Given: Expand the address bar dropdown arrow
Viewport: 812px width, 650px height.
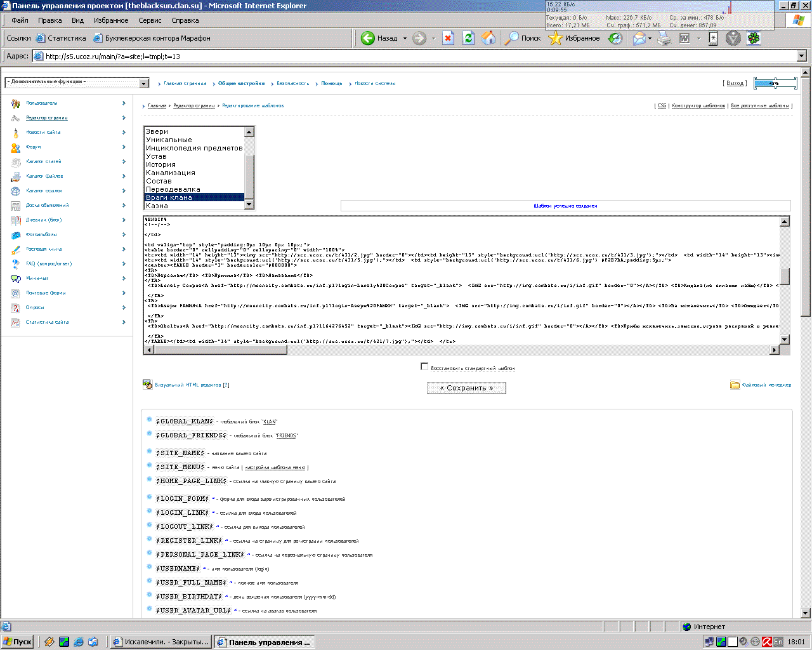Looking at the screenshot, I should tap(801, 56).
